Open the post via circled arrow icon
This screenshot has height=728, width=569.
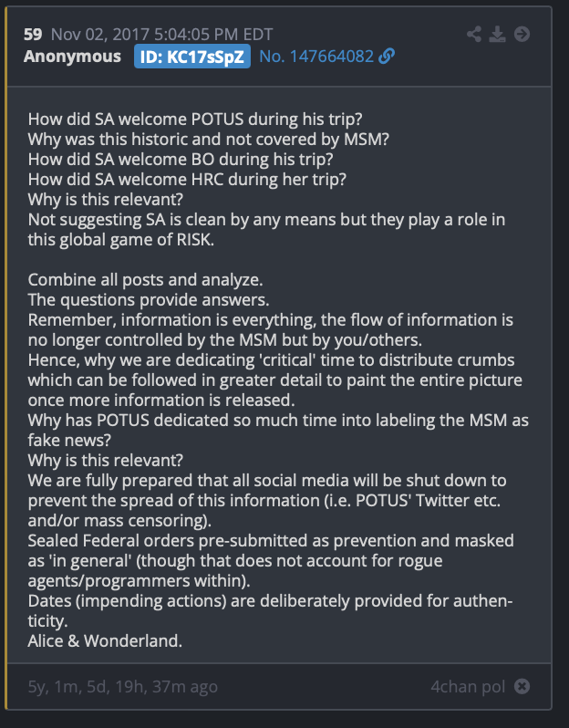point(522,35)
